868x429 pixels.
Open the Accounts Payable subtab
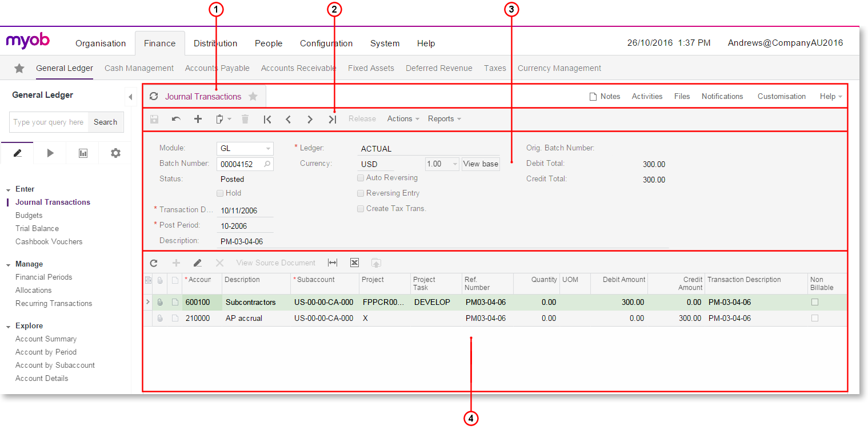click(x=217, y=68)
